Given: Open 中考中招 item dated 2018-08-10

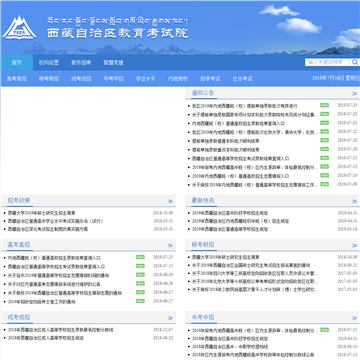Looking at the screenshot, I should (x=230, y=347).
